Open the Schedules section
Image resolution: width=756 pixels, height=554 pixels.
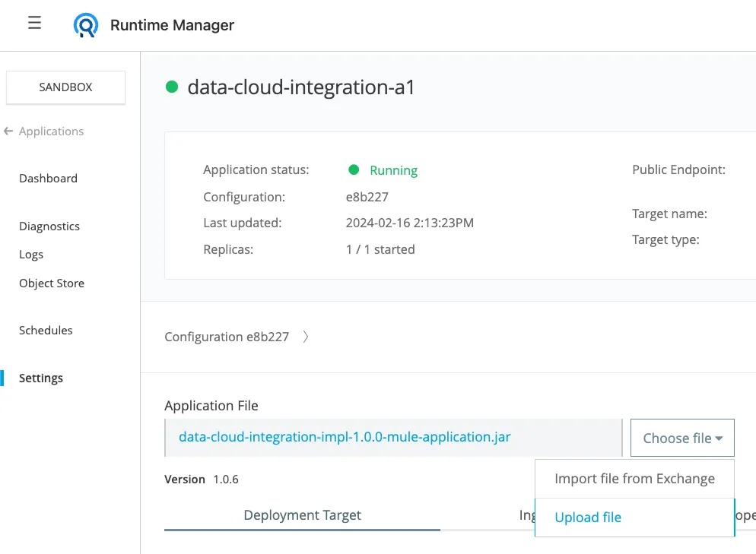(x=46, y=331)
